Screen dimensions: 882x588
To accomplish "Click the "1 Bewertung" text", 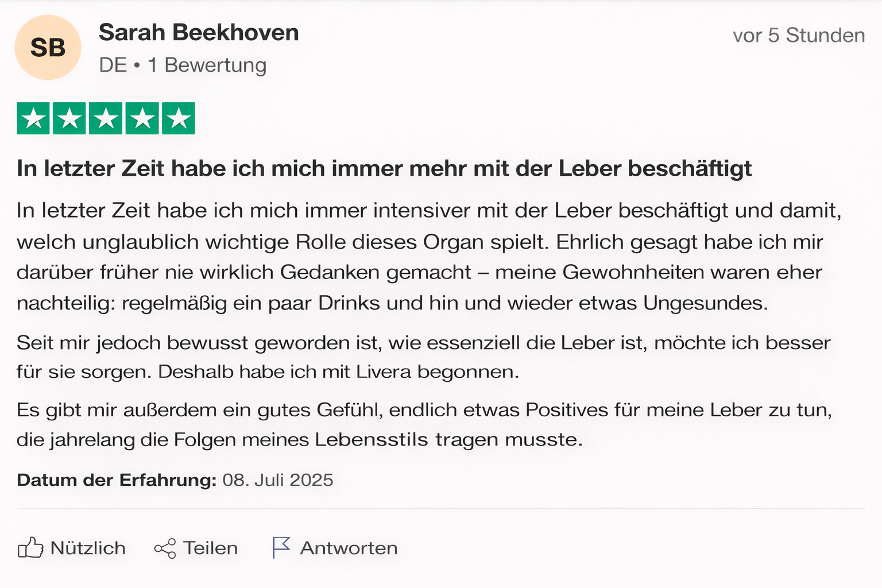I will point(207,65).
